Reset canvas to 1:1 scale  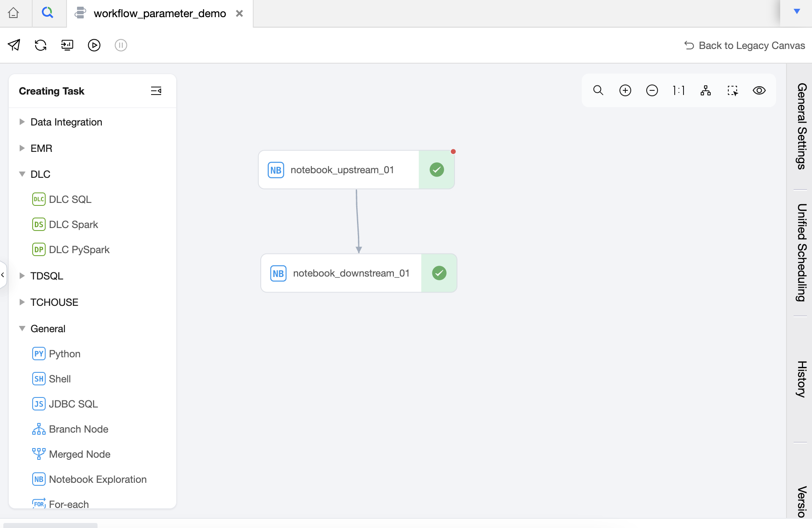click(x=678, y=90)
